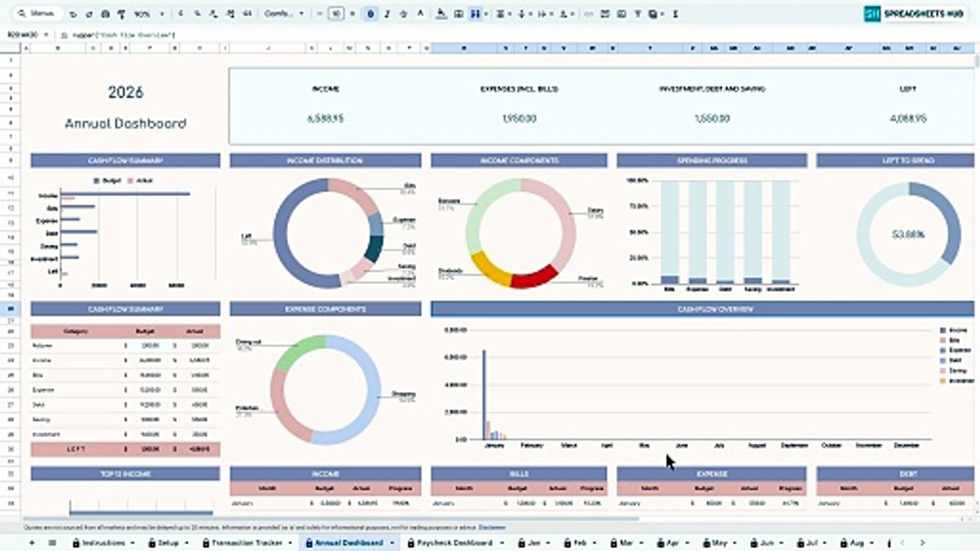Image resolution: width=980 pixels, height=551 pixels.
Task: Click the 53.68% Left to Spend donut
Action: (908, 234)
